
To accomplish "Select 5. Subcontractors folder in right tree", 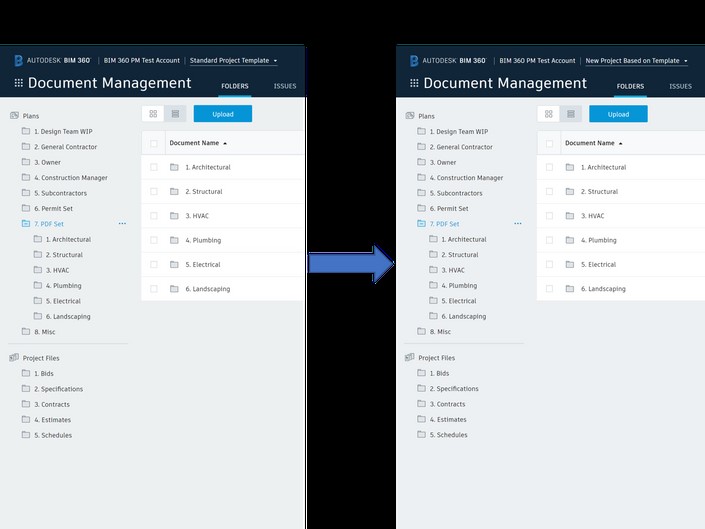I will (x=456, y=193).
